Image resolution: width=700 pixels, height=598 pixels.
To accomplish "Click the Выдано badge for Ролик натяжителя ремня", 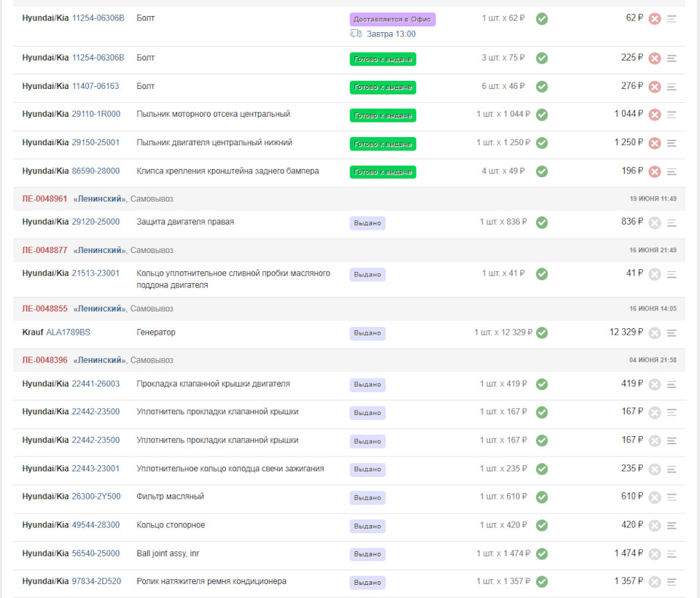I will pos(367,583).
